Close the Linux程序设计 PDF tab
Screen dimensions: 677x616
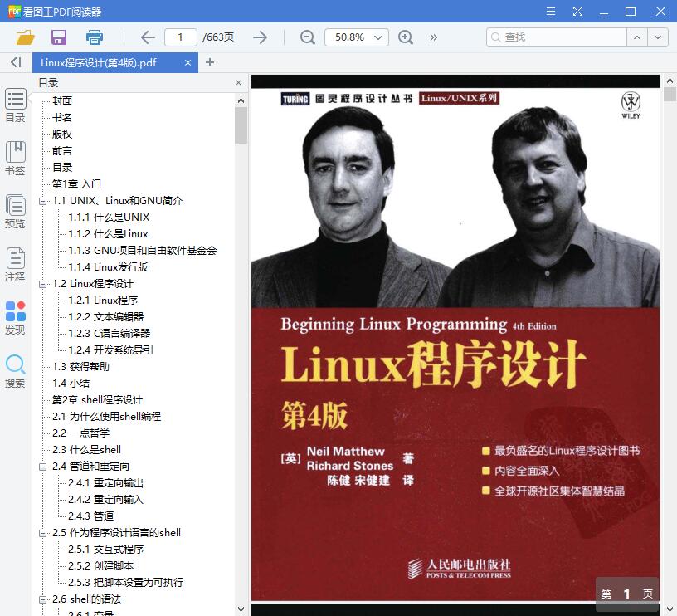pyautogui.click(x=188, y=62)
